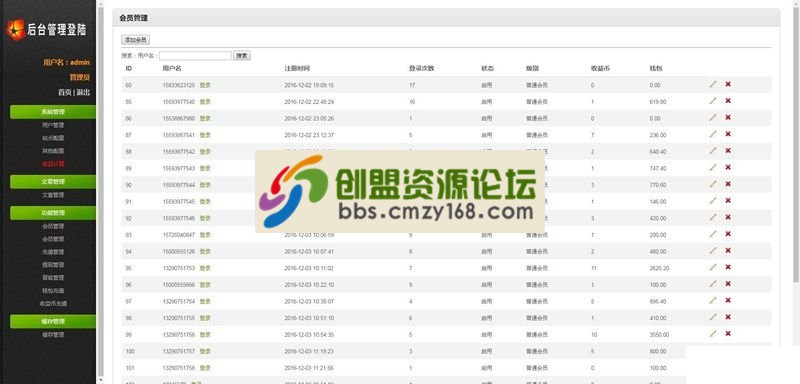The width and height of the screenshot is (800, 384).
Task: Open 收益币充值 in the sidebar
Action: [53, 303]
